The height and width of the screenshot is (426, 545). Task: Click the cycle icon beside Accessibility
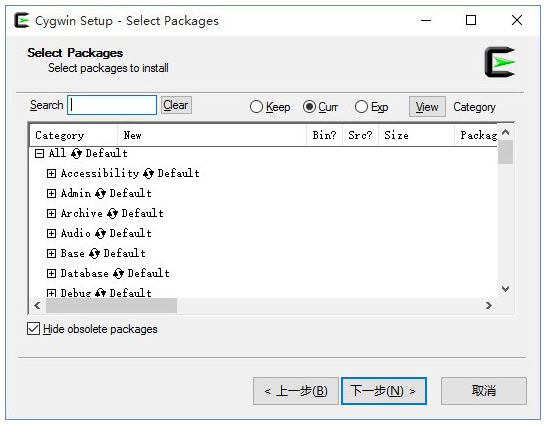pyautogui.click(x=148, y=173)
